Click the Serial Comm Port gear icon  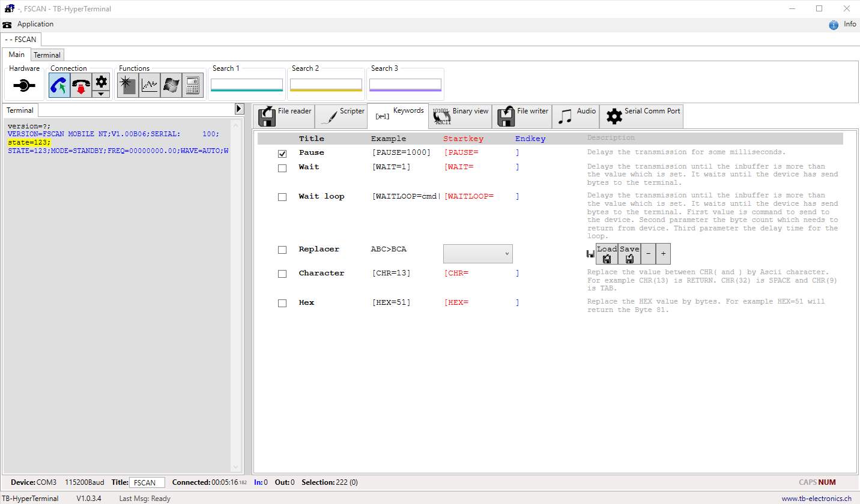(614, 116)
